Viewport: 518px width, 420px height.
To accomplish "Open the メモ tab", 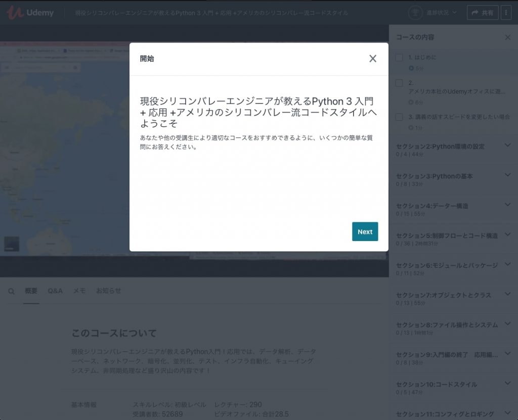I will click(x=79, y=291).
